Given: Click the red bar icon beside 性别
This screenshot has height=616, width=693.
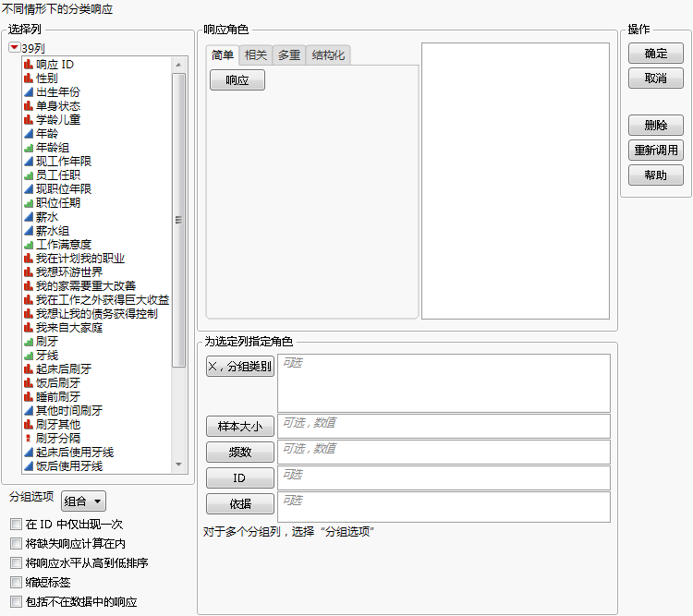Looking at the screenshot, I should [29, 79].
